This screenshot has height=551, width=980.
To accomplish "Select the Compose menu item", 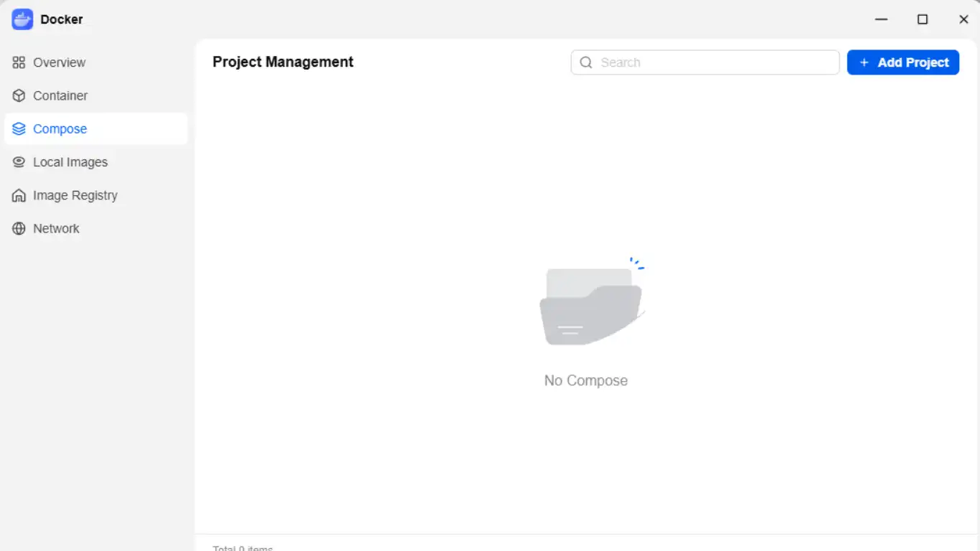I will 95,129.
